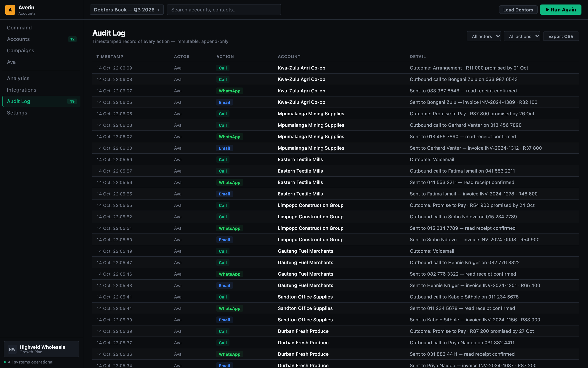Click Call tag on 22:06:09 row
The width and height of the screenshot is (588, 368).
click(x=223, y=68)
